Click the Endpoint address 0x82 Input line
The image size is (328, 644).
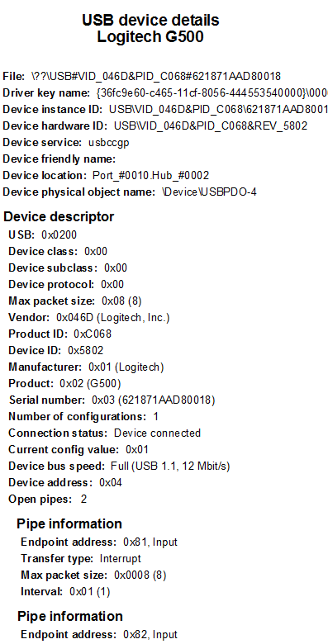coord(99,635)
